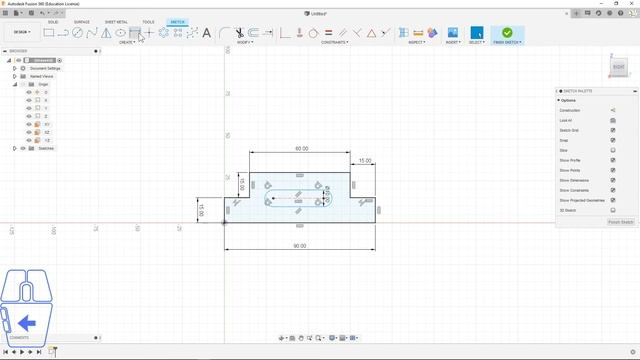Toggle the Show Dimensions checkbox
This screenshot has height=360, width=640.
pyautogui.click(x=613, y=180)
